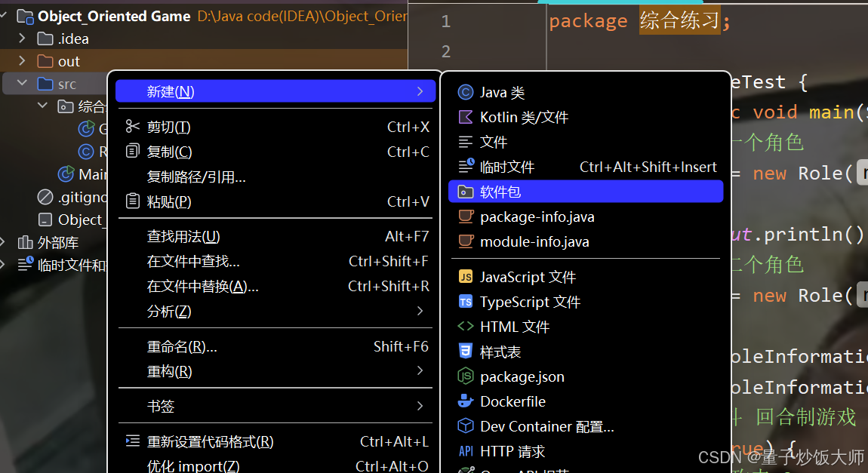Viewport: 868px width, 473px height.
Task: Expand the out folder chevron
Action: tap(22, 60)
